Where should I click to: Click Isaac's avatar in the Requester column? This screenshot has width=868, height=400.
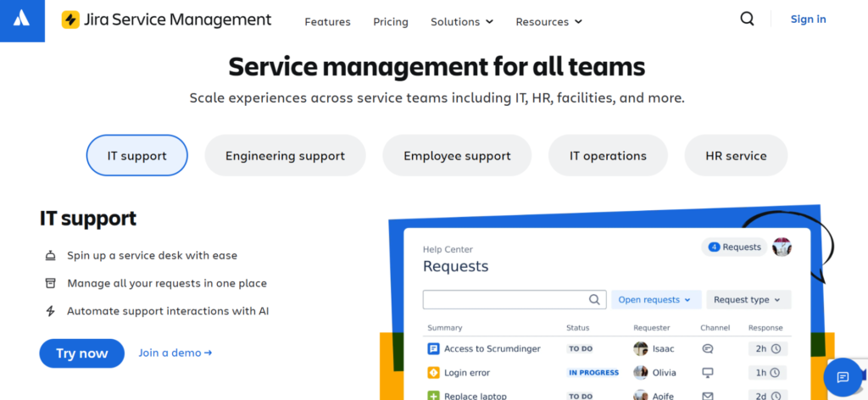(x=641, y=348)
